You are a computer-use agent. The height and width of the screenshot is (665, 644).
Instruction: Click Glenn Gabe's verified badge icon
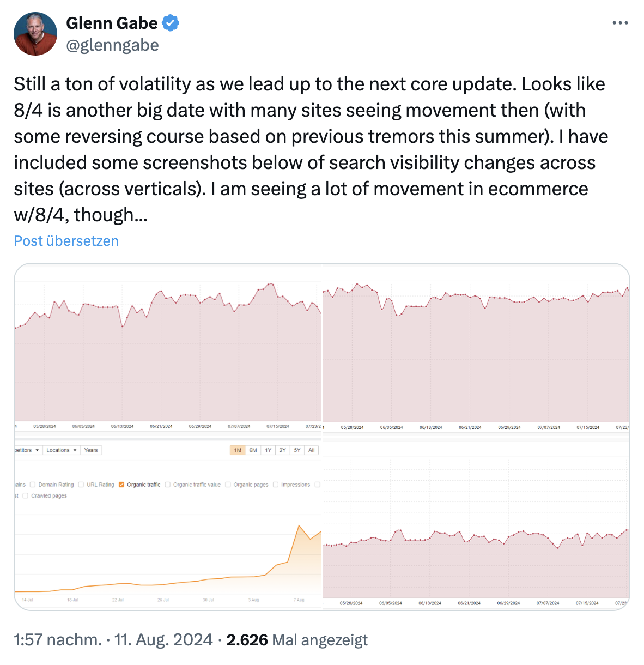point(170,23)
